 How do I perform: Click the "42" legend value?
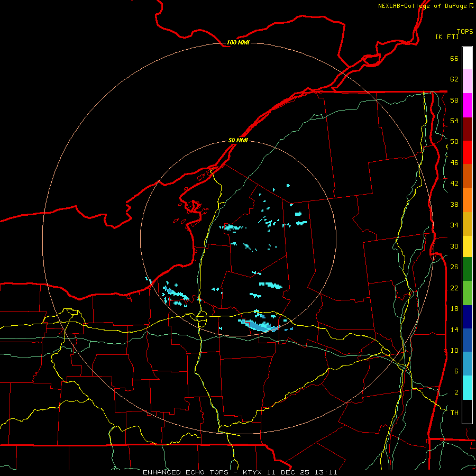pyautogui.click(x=454, y=184)
